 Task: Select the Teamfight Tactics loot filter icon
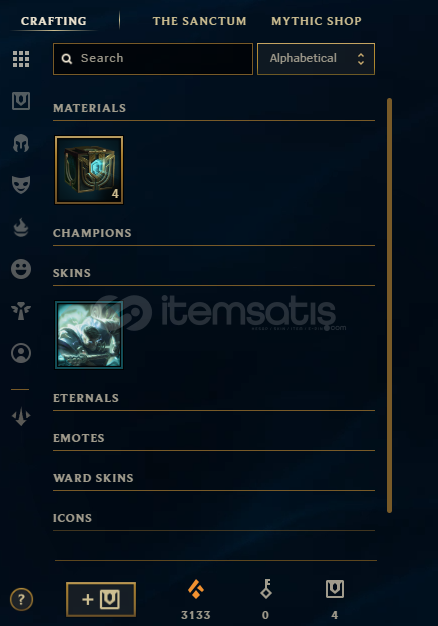point(21,417)
